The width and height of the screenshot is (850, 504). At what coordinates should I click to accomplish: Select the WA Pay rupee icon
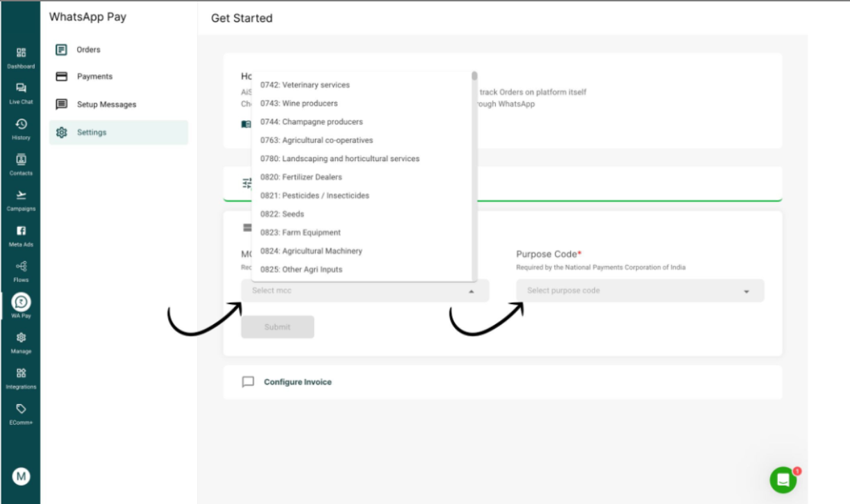pos(21,301)
